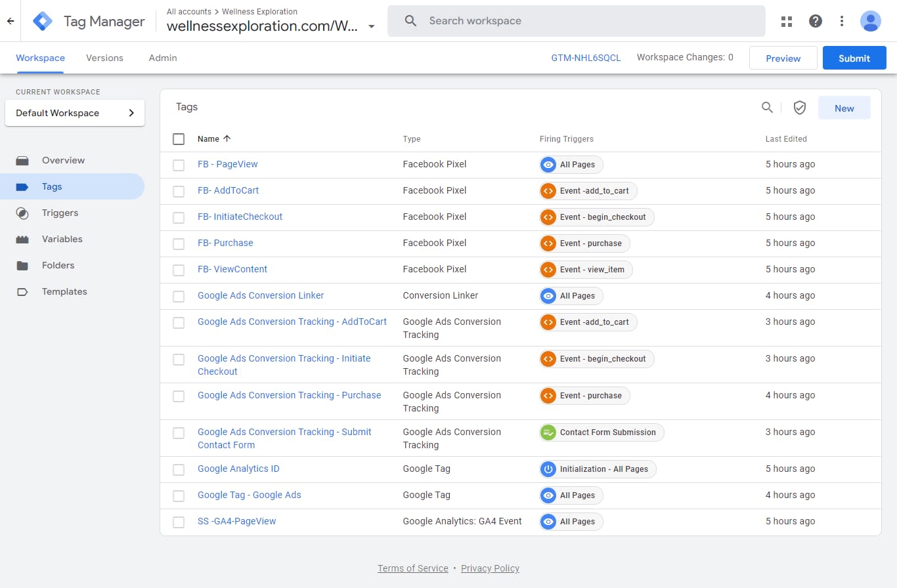
Task: Click the Last Edited column header
Action: [x=786, y=139]
